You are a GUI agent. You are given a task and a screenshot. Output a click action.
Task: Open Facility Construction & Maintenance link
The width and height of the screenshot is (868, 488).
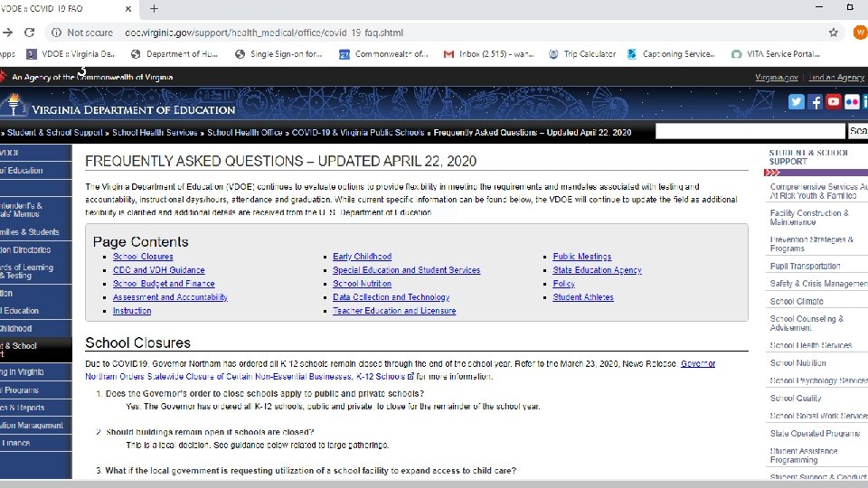point(808,218)
